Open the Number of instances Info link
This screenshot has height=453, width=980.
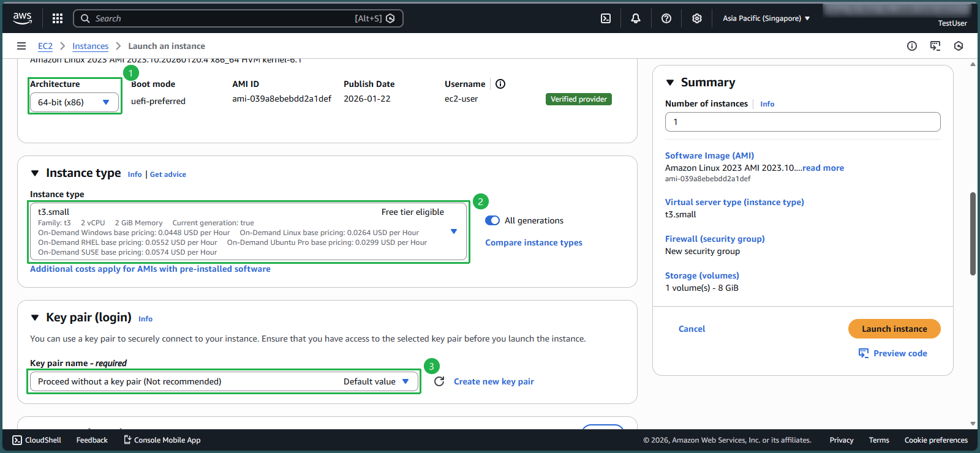pos(767,104)
